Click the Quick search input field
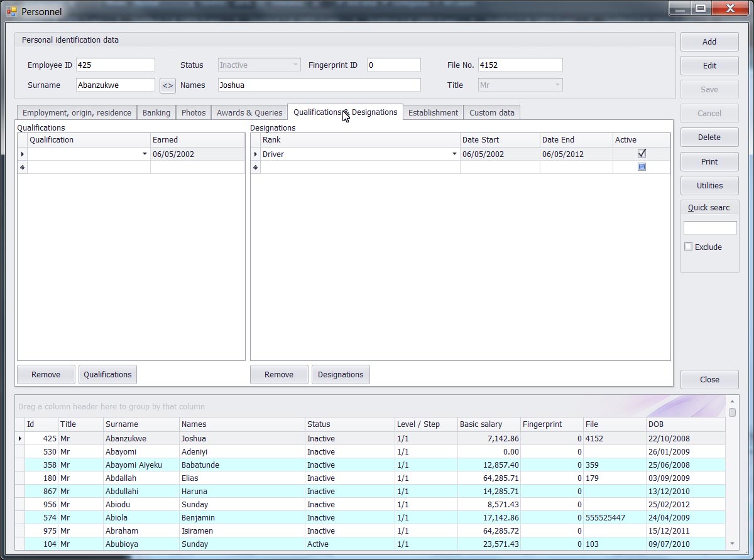The height and width of the screenshot is (560, 754). (x=709, y=228)
